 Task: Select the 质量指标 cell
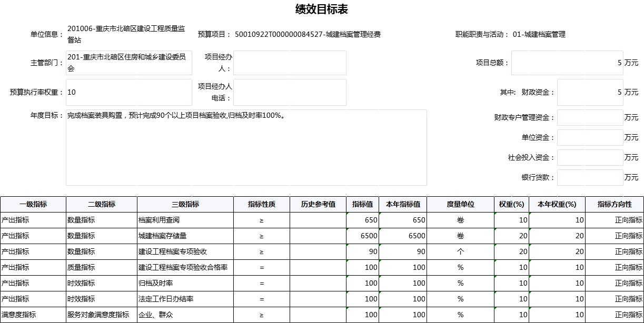pos(102,267)
